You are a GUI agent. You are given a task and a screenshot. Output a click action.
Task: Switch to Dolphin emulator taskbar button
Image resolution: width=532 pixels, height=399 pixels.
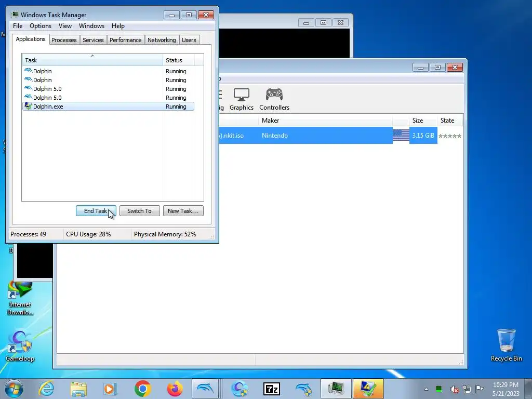click(205, 389)
